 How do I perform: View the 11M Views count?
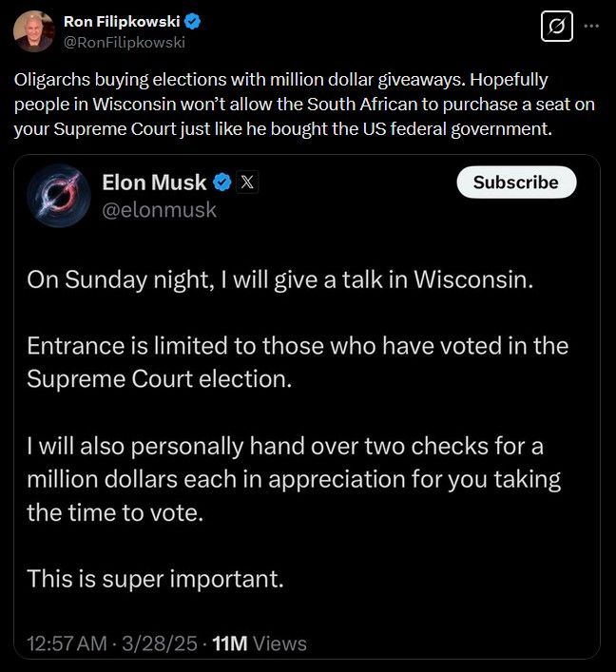[259, 643]
